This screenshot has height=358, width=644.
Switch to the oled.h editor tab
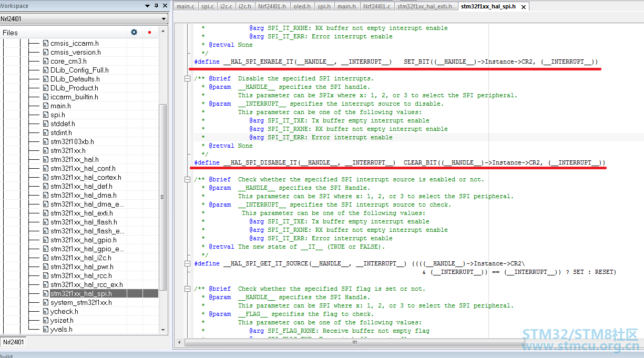[302, 6]
